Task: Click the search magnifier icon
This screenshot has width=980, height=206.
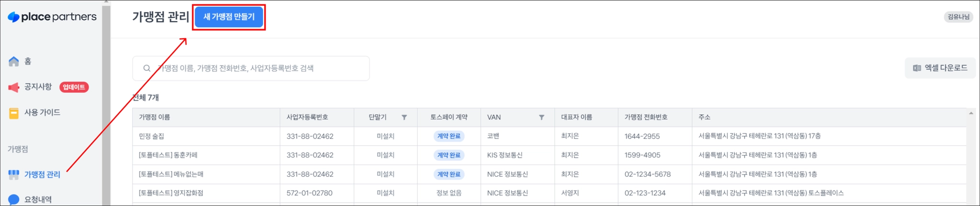Action: point(147,68)
